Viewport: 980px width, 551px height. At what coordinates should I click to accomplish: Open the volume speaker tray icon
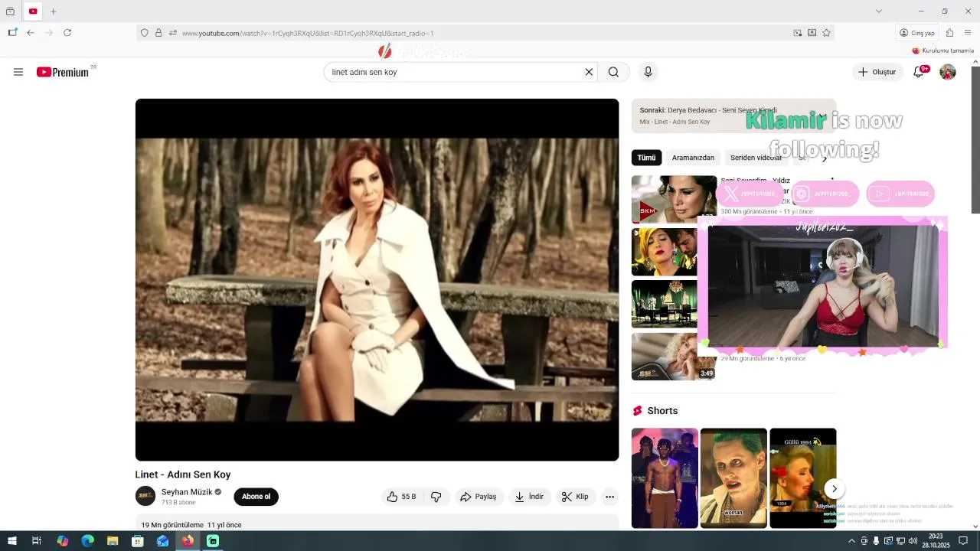coord(913,541)
